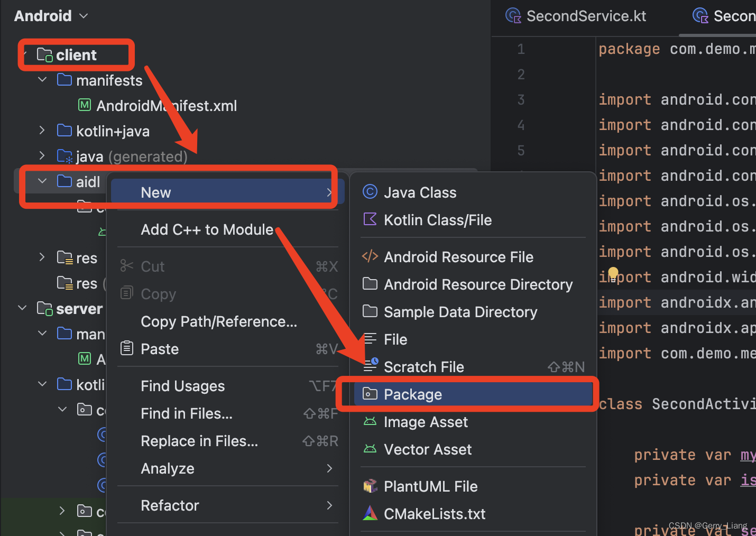Expand the java (generated) folder

[42, 156]
